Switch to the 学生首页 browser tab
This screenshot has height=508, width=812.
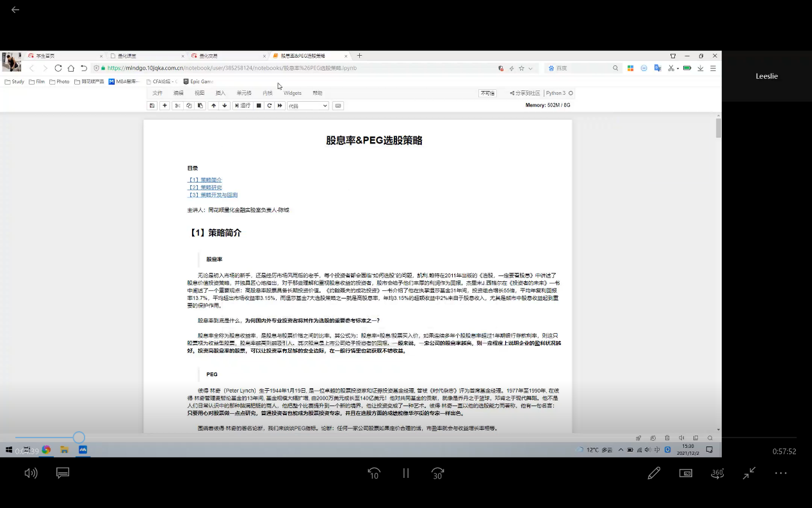point(63,56)
